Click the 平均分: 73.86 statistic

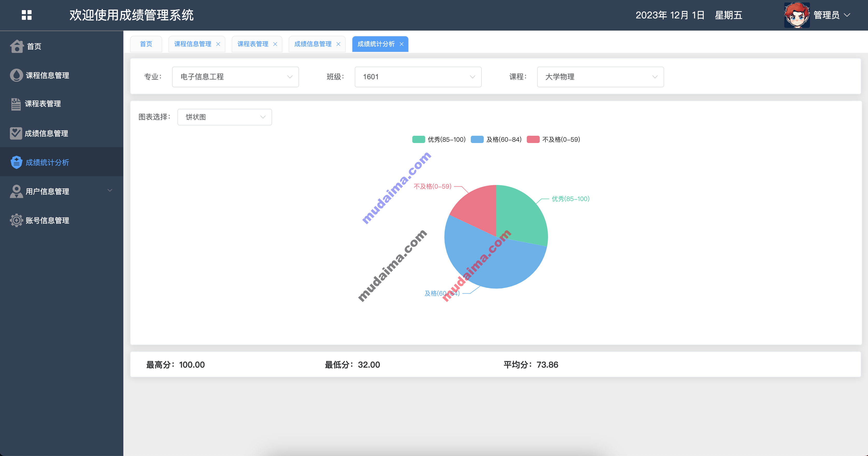(x=531, y=365)
